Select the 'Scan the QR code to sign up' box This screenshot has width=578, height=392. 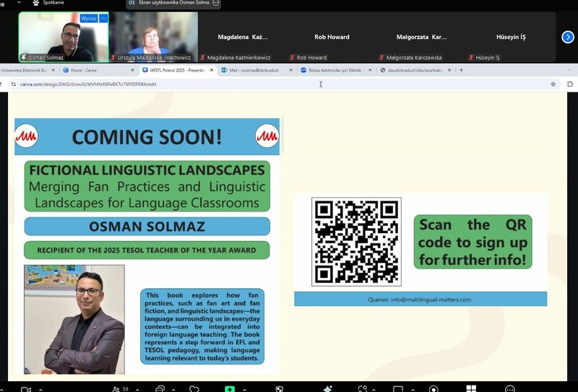(x=473, y=242)
